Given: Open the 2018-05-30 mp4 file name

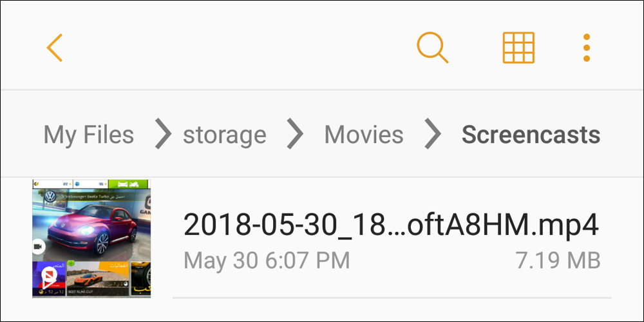Looking at the screenshot, I should 392,225.
